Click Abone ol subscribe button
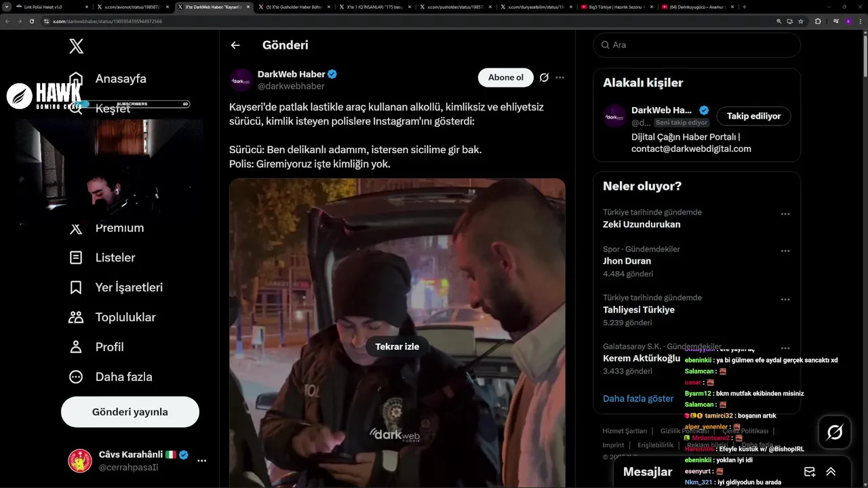The width and height of the screenshot is (868, 488). 506,77
